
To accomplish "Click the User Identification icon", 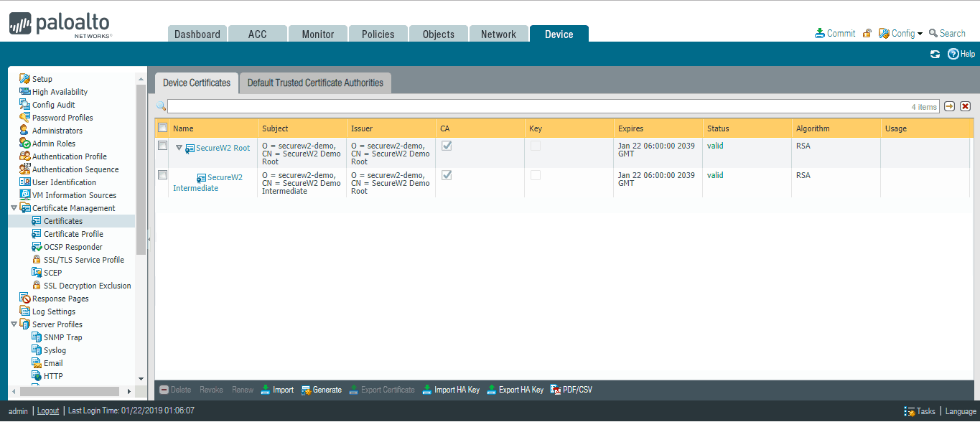I will click(x=24, y=182).
